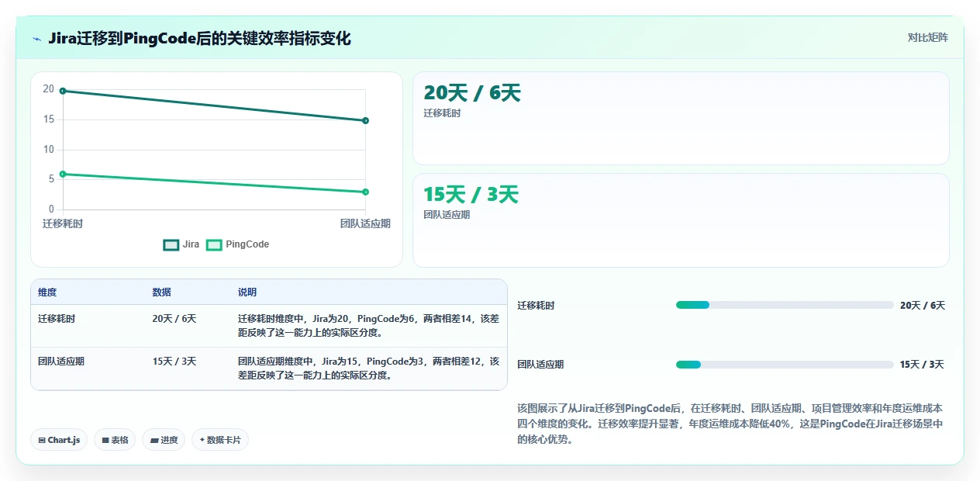Click the 说明 column header
The width and height of the screenshot is (980, 481).
pos(247,292)
